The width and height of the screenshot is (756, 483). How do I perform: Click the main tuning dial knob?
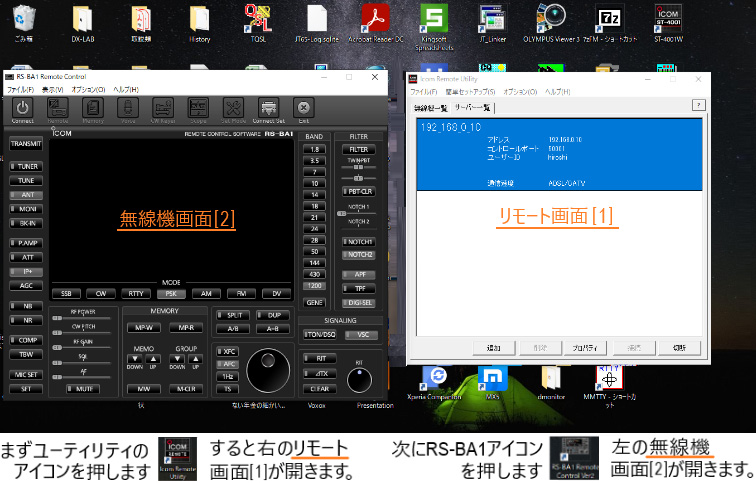click(268, 371)
